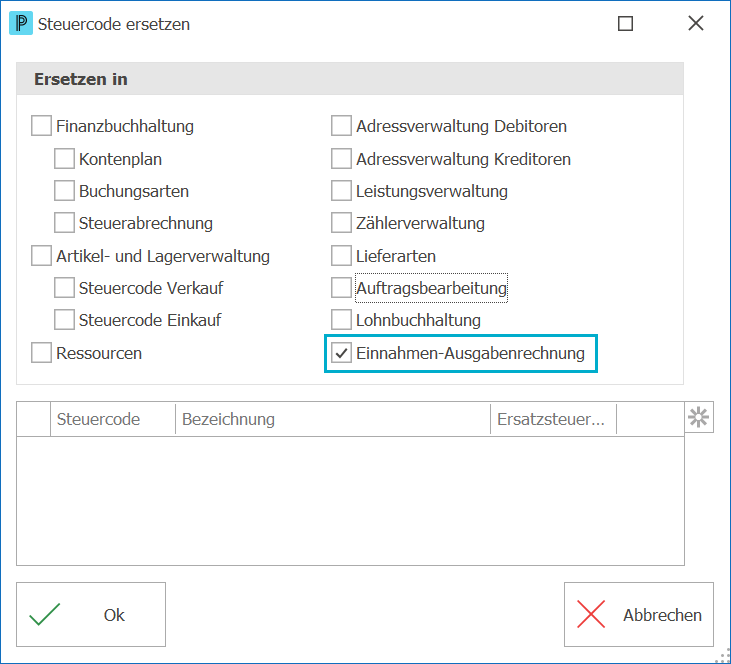Click the Ersatzsteuer... column header
Viewport: 731px width, 664px height.
click(x=553, y=419)
